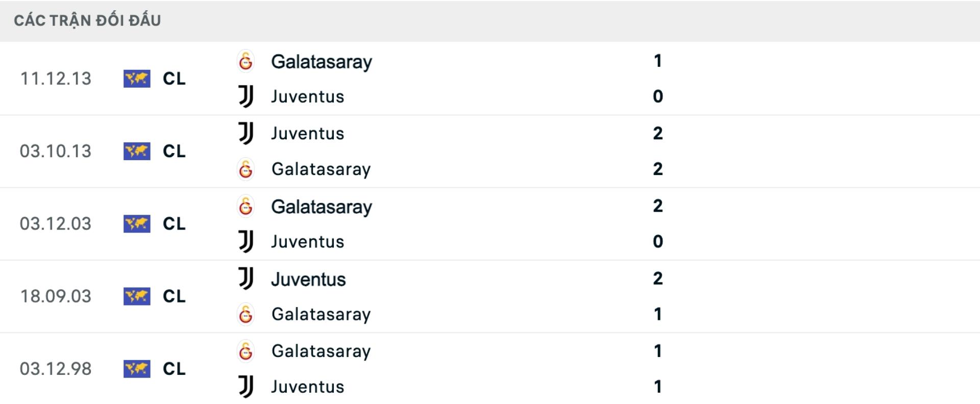Click the CL icon in the 03.12.98 row
Image resolution: width=980 pixels, height=404 pixels.
[137, 369]
